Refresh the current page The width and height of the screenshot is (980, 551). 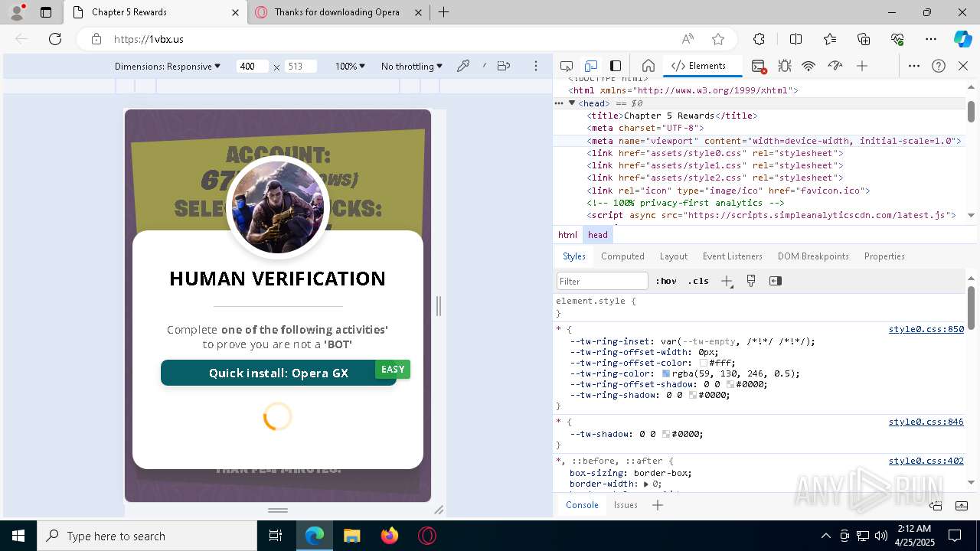point(55,39)
